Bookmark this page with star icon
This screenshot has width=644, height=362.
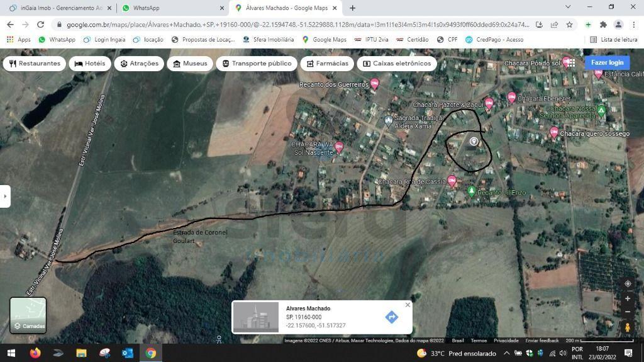(569, 25)
